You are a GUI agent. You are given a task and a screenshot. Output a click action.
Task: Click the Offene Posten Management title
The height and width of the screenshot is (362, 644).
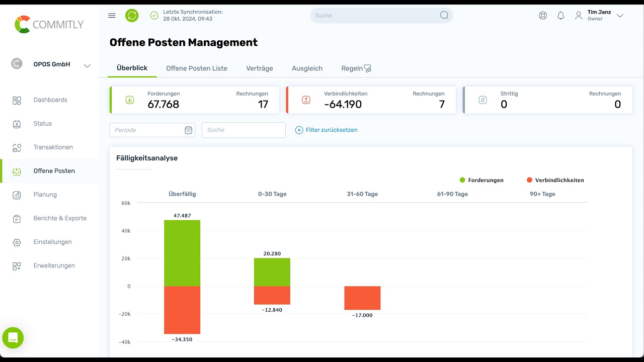point(184,43)
